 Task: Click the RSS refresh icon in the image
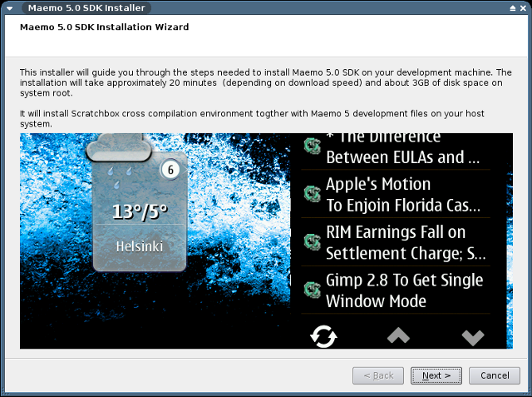pyautogui.click(x=323, y=336)
